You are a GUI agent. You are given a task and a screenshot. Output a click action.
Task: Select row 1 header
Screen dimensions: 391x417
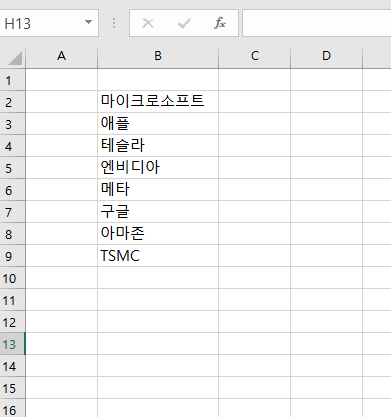[12, 80]
